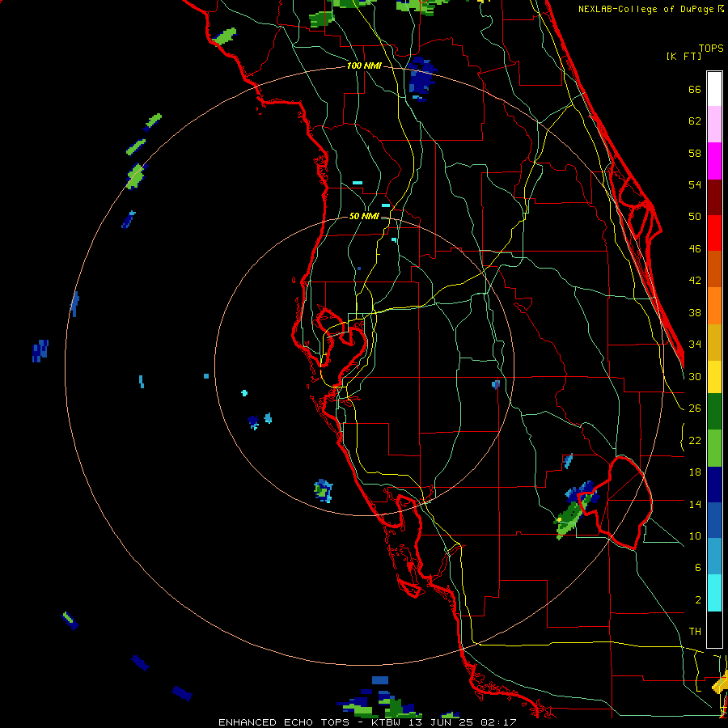728x728 pixels.
Task: Click the 50 legend value
Action: pos(695,217)
